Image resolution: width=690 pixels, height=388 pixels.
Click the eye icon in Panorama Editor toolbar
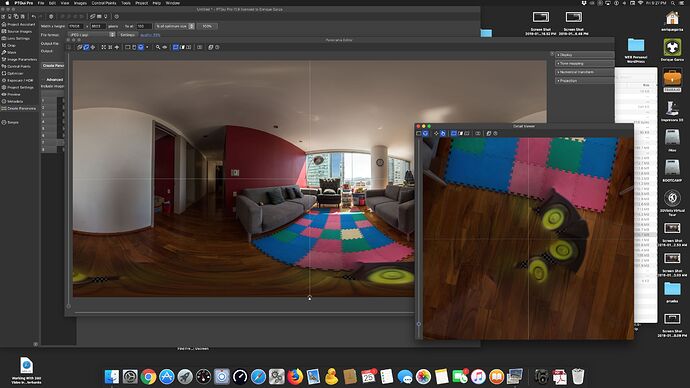pyautogui.click(x=165, y=47)
